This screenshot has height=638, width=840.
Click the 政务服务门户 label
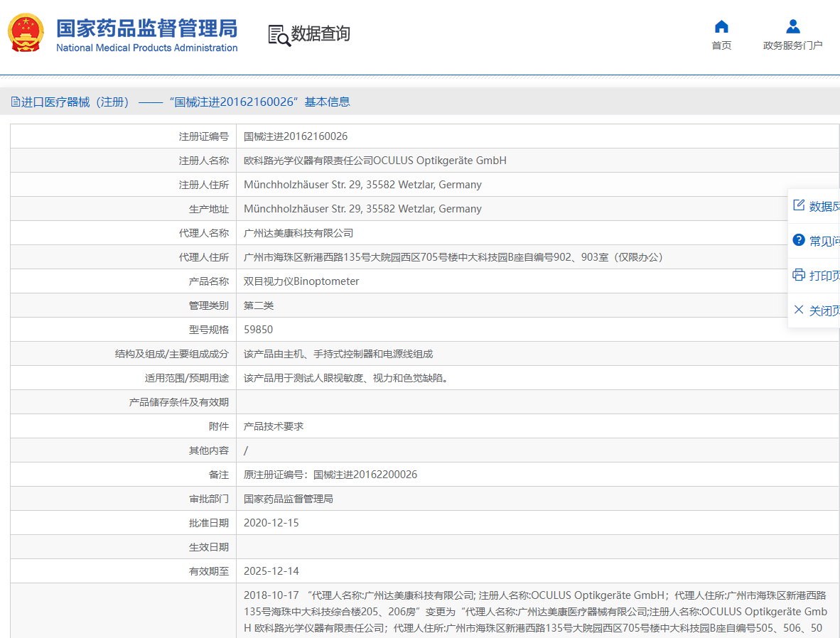pos(793,45)
